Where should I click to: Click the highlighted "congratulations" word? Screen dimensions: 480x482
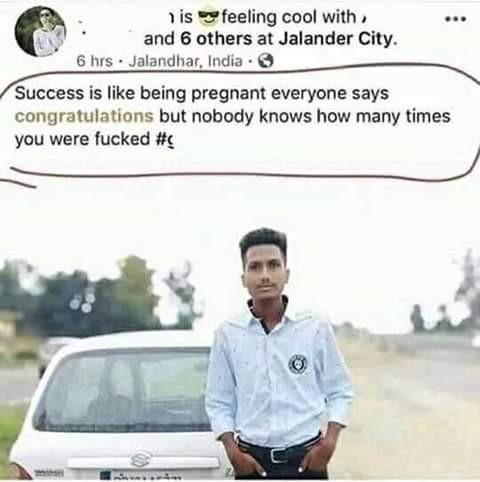(84, 116)
